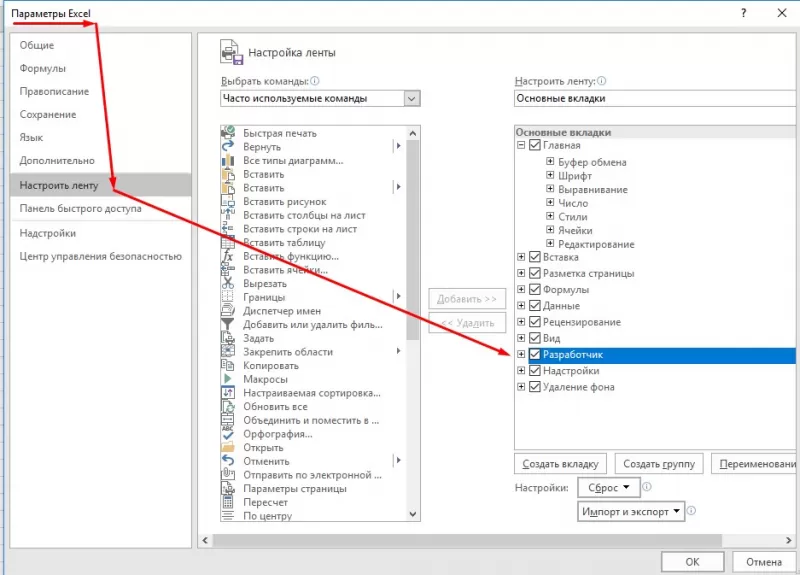Click the Merge and Center icon
The width and height of the screenshot is (800, 575).
pyautogui.click(x=228, y=420)
